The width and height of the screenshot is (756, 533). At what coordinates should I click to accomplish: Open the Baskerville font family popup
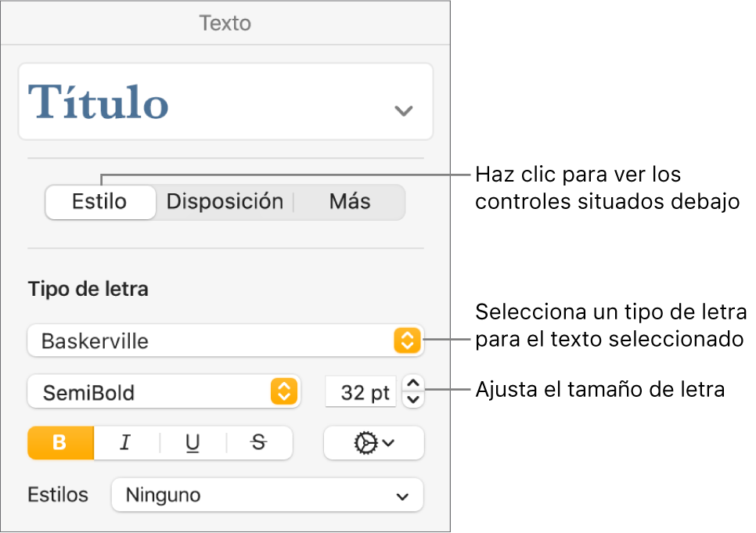coord(225,340)
